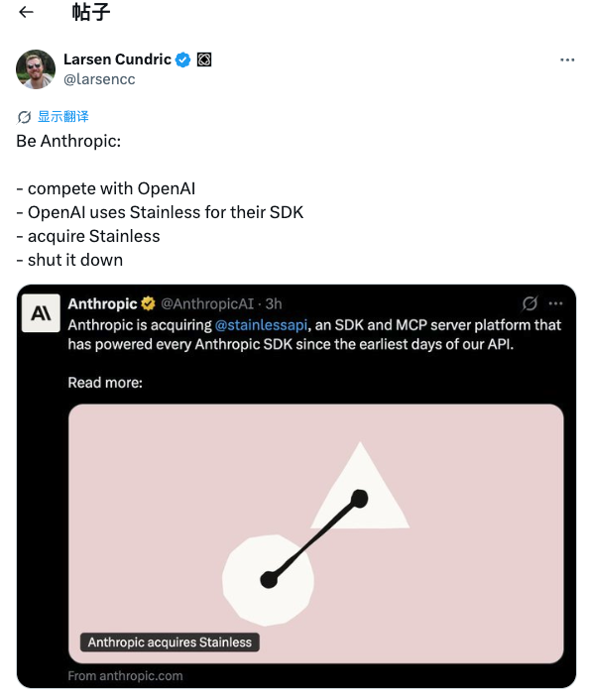Open the pink Anthropic acquires Stainless card image
The image size is (591, 700).
click(x=316, y=533)
